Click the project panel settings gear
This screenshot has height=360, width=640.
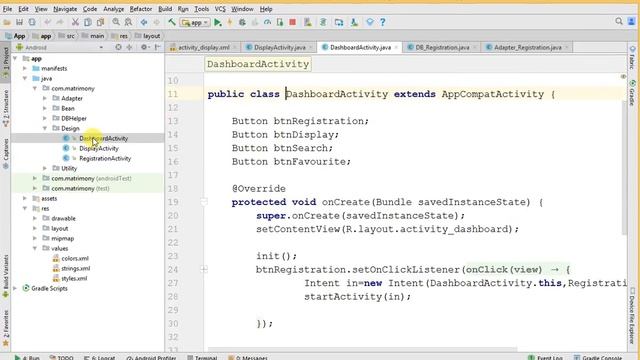(x=144, y=47)
